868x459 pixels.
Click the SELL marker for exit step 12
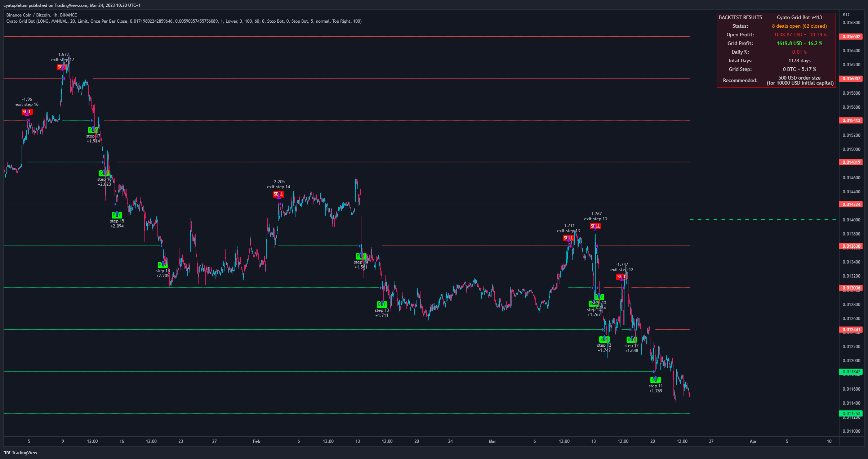click(x=621, y=277)
